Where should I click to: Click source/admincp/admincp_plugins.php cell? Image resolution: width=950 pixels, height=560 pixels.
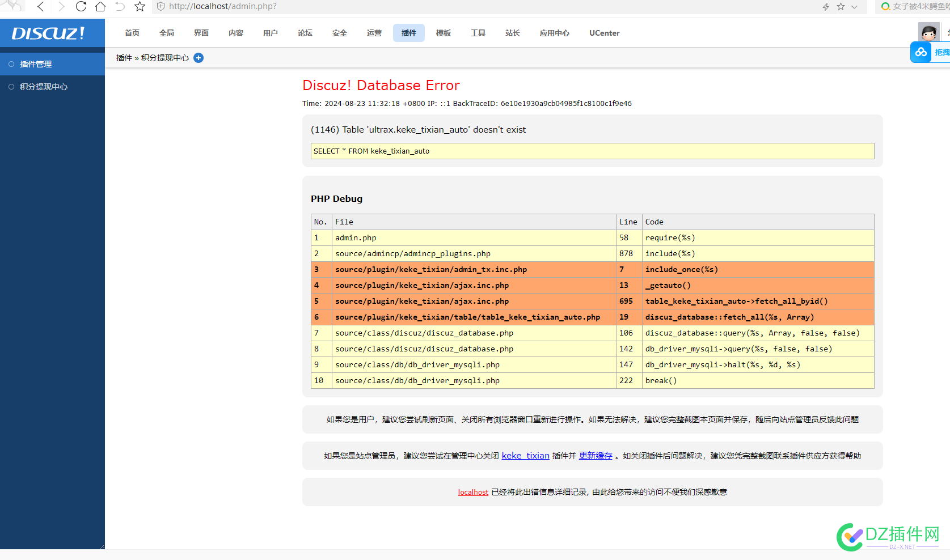[x=474, y=253]
